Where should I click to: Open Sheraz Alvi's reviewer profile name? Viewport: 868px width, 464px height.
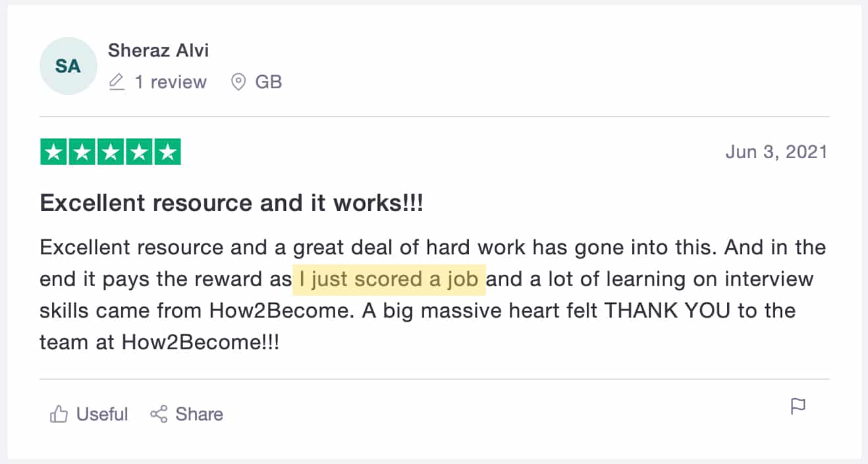(158, 50)
